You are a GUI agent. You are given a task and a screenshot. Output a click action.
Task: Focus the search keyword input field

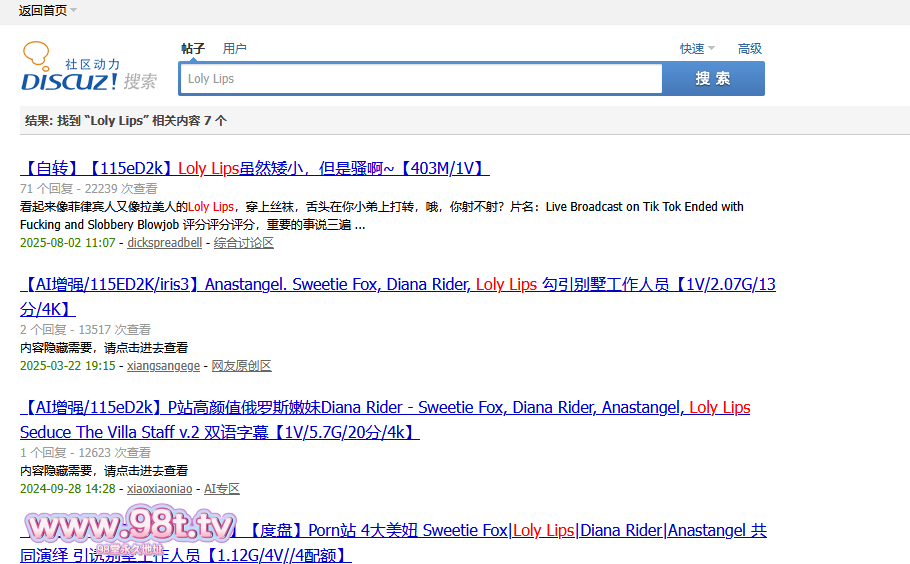click(x=420, y=79)
